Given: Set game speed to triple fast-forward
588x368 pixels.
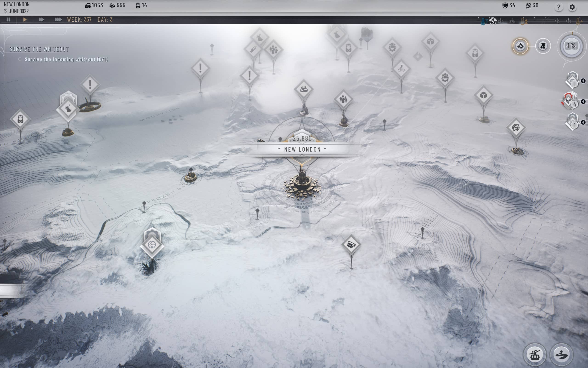Looking at the screenshot, I should coord(58,20).
